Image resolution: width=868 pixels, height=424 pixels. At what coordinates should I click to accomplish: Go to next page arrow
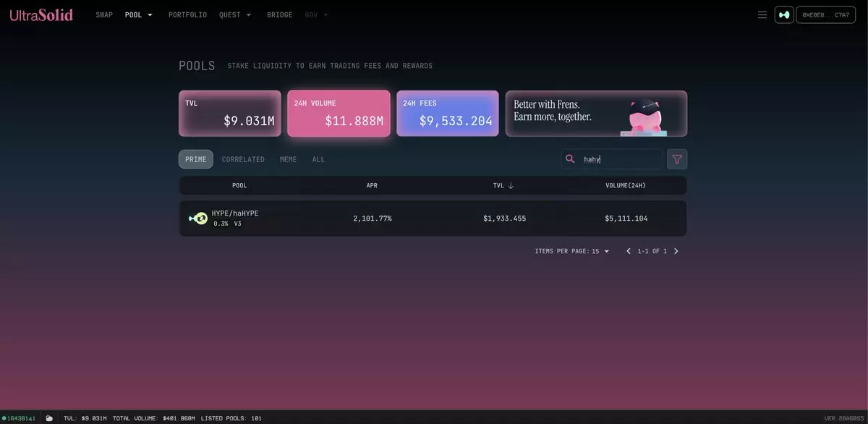(x=676, y=251)
